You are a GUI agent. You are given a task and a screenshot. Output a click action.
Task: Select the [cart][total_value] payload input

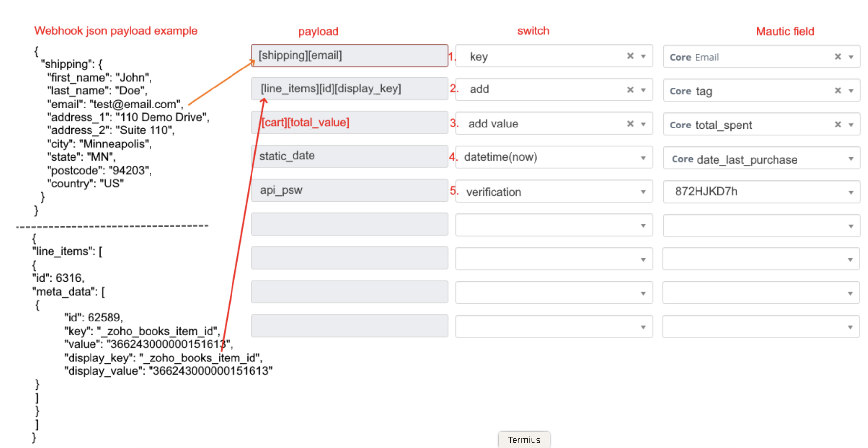[349, 122]
